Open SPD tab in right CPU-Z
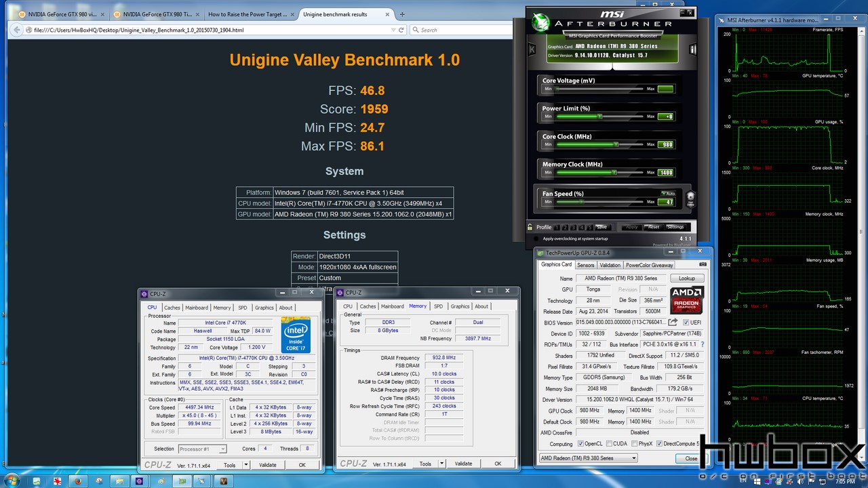Image resolution: width=868 pixels, height=488 pixels. click(x=438, y=306)
